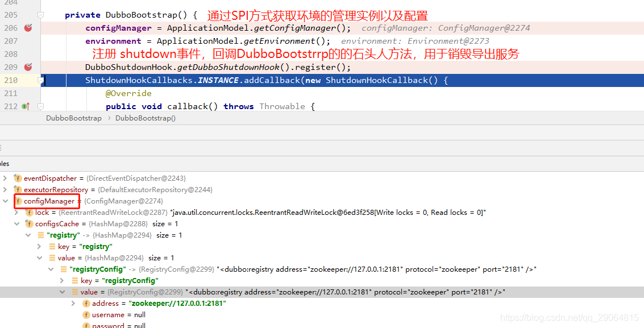Collapse value = {RegistryConfig@2299} node
The image size is (644, 328).
pos(62,292)
